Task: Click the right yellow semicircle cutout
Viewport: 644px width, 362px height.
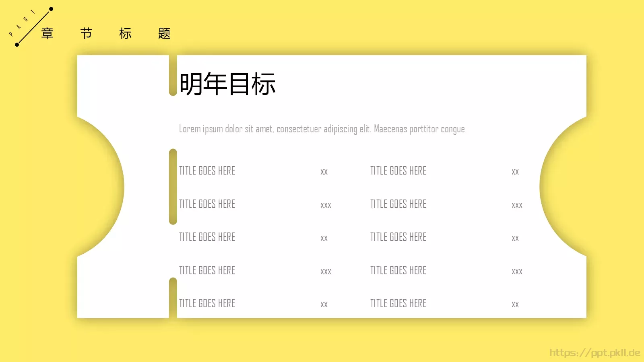Action: point(563,187)
